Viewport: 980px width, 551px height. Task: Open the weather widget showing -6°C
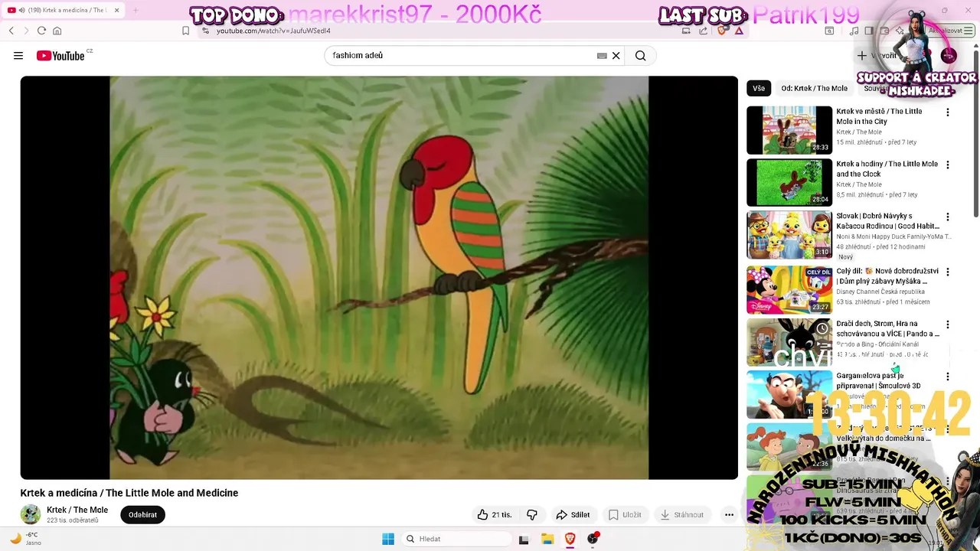coord(27,539)
